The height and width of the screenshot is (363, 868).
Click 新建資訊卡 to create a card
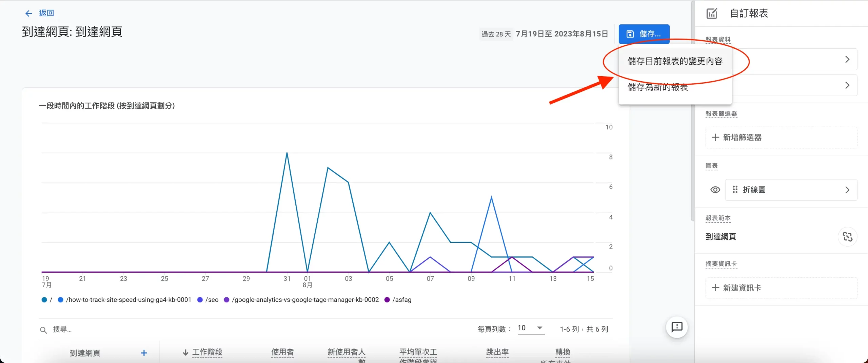point(781,288)
